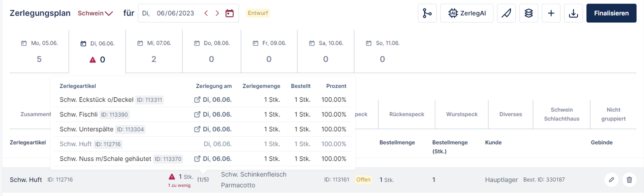The height and width of the screenshot is (196, 644).
Task: Go to the next day arrow
Action: (x=217, y=13)
